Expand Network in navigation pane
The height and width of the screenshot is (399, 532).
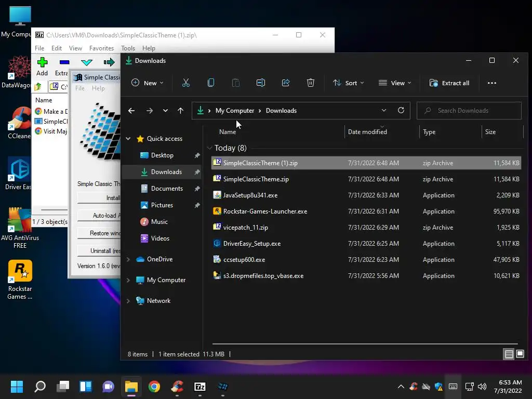128,301
